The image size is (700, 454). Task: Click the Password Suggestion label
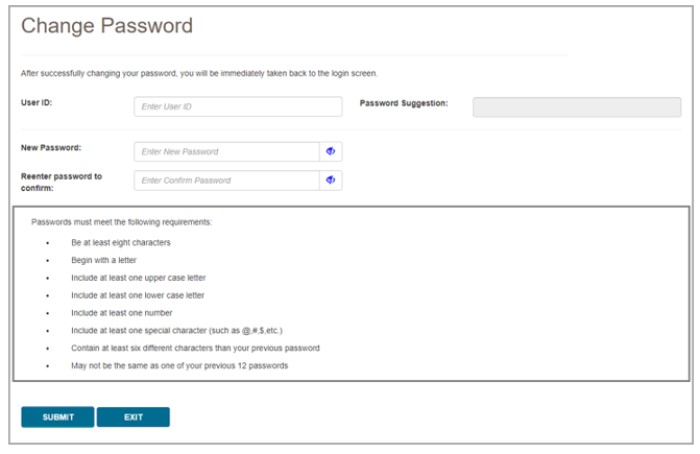coord(404,103)
